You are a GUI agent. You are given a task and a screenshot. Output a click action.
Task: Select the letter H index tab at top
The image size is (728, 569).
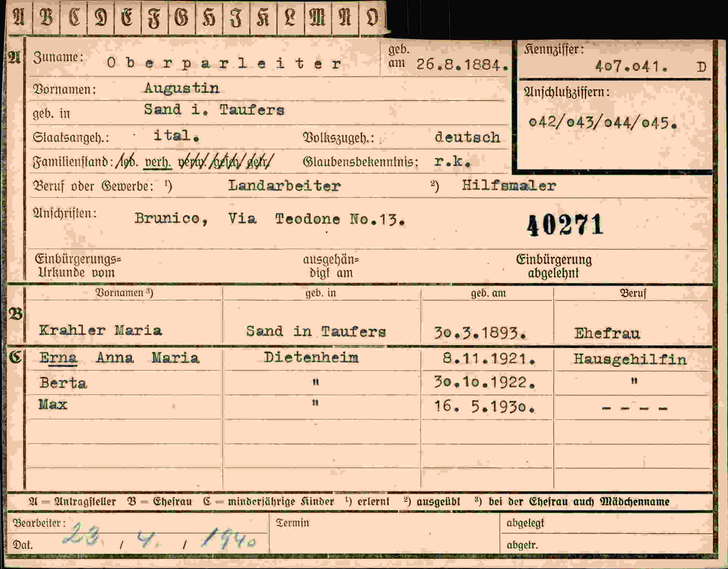(x=209, y=17)
